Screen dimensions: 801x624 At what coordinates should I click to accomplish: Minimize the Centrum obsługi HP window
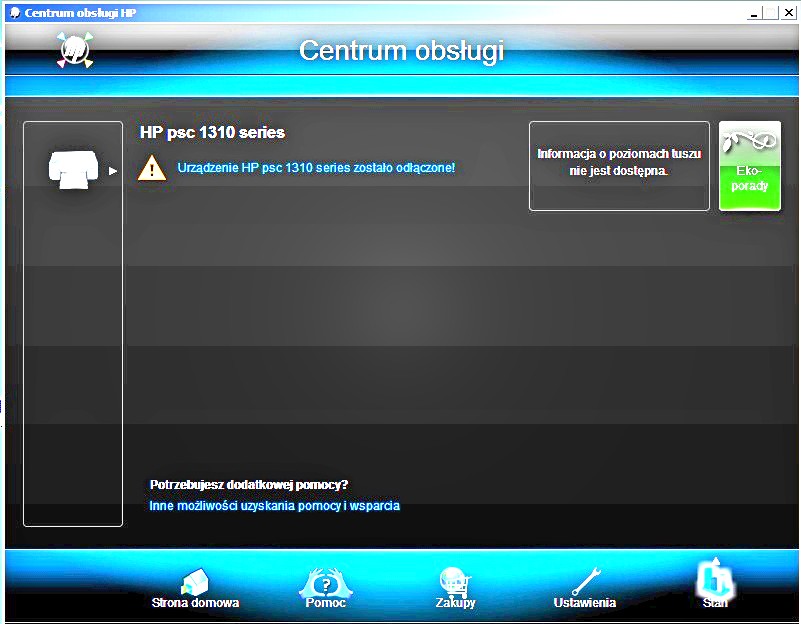(753, 13)
